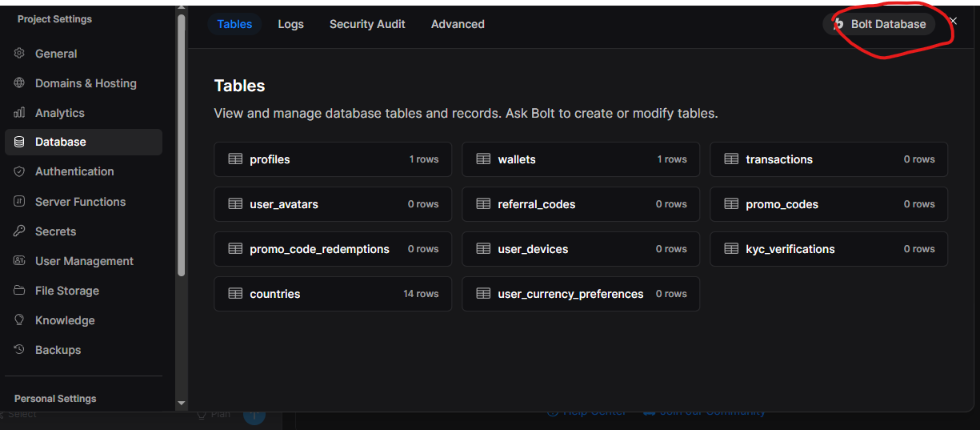980x430 pixels.
Task: Click the General gear icon in sidebar
Action: pyautogui.click(x=19, y=54)
